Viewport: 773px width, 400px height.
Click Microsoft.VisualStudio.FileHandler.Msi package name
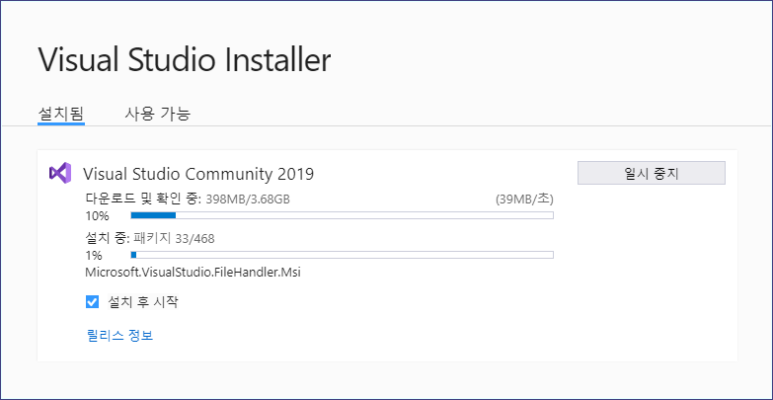pos(193,272)
